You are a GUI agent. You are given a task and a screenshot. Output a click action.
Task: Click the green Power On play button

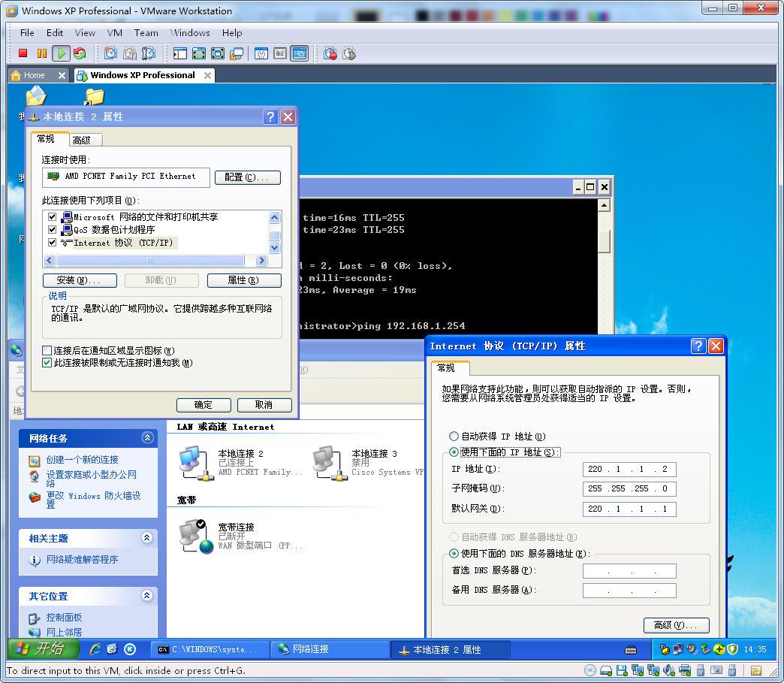(61, 53)
